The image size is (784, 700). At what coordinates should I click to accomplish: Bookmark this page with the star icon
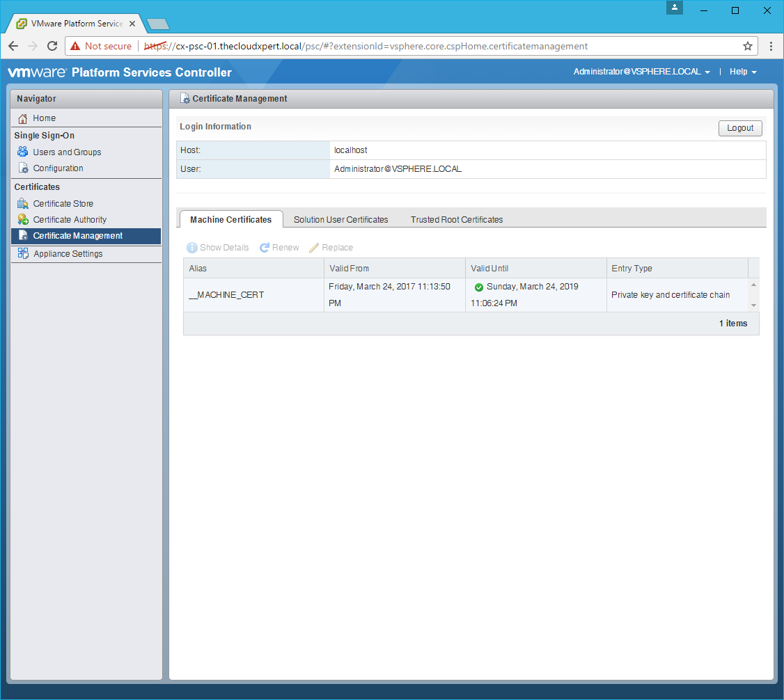(x=747, y=46)
